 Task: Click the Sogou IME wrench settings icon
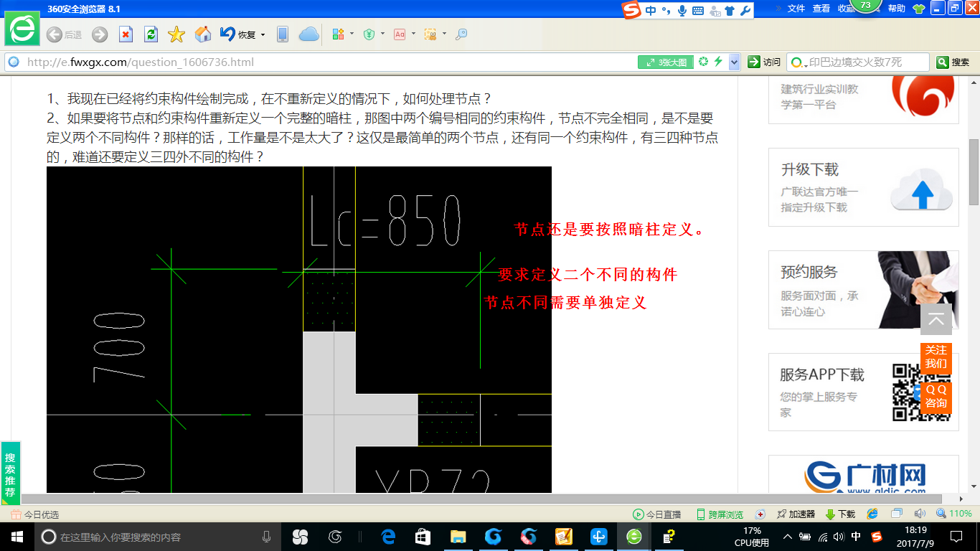[745, 10]
